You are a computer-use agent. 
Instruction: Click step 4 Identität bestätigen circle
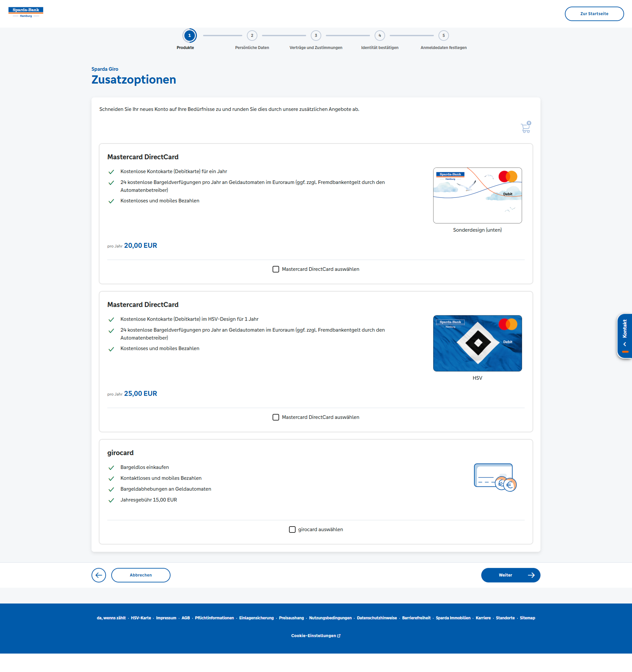tap(380, 36)
